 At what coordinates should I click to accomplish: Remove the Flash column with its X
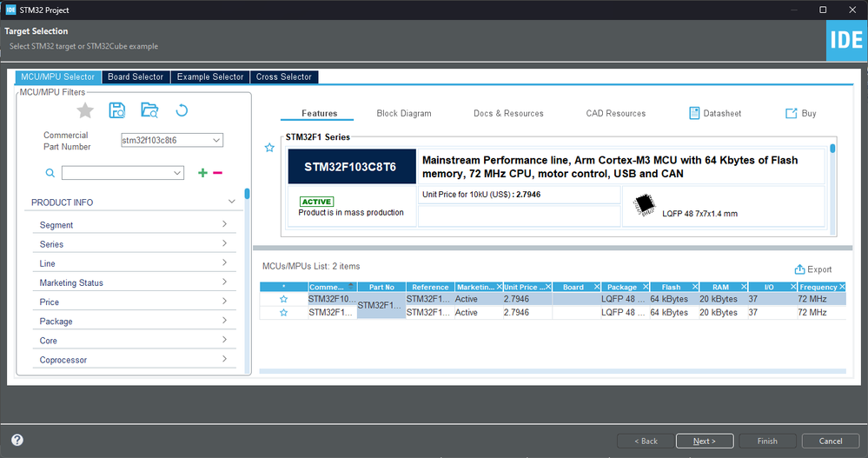pos(695,287)
